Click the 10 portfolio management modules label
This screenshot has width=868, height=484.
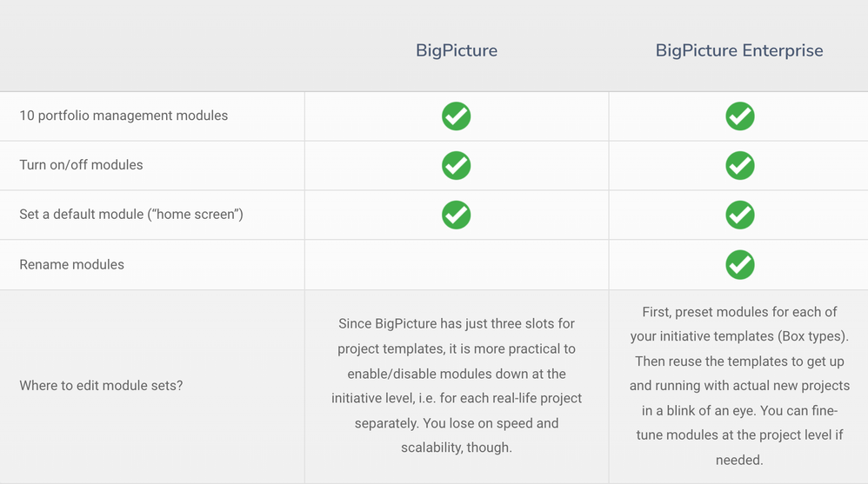click(x=124, y=116)
